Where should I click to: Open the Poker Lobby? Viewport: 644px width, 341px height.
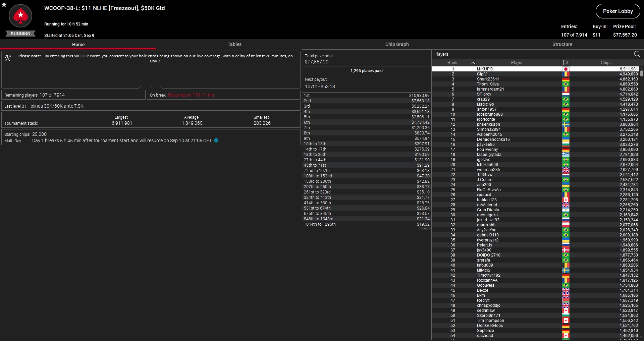(618, 11)
